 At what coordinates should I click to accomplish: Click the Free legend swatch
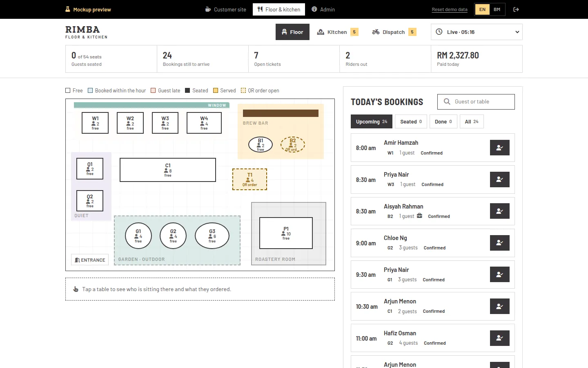68,90
